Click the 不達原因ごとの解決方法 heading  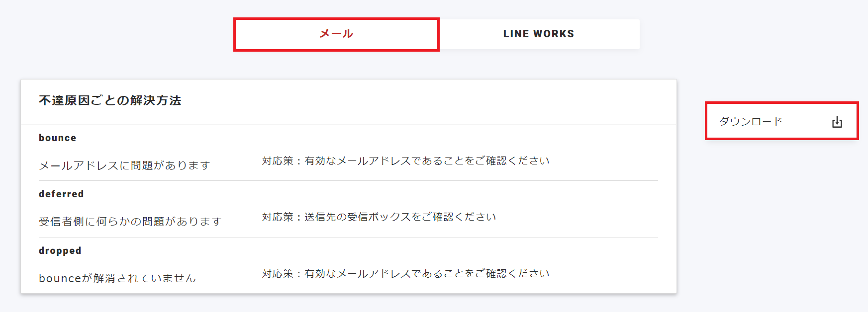pos(110,100)
